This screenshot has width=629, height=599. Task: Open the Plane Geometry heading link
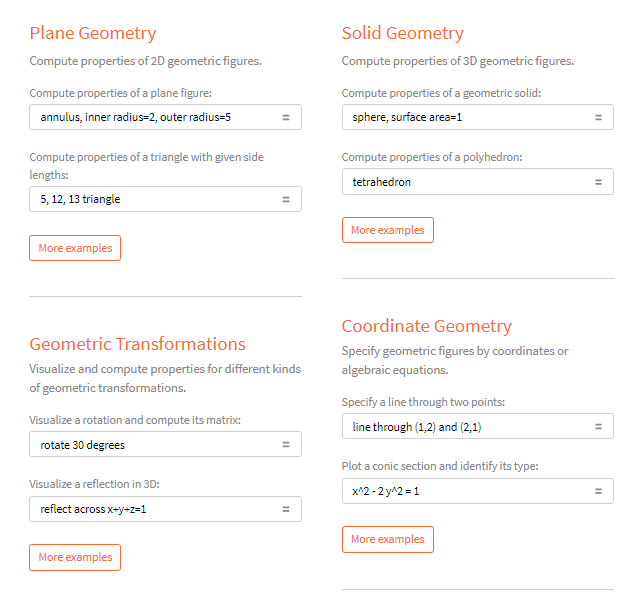point(93,33)
